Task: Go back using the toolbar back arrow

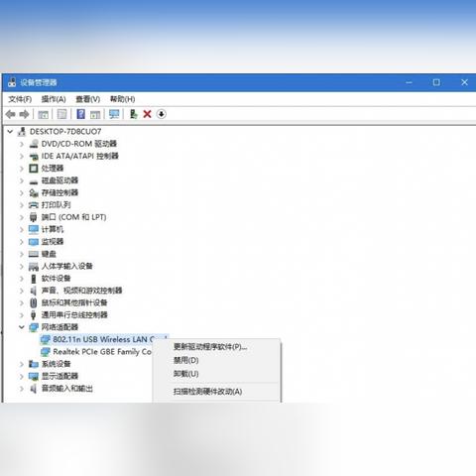Action: tap(11, 114)
